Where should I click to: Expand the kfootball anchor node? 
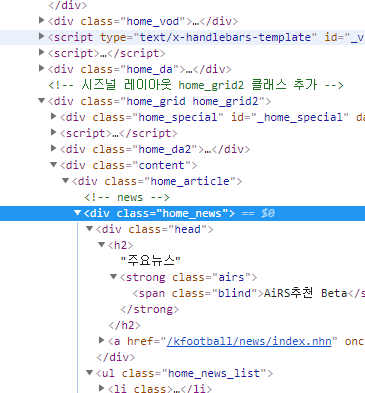101,340
